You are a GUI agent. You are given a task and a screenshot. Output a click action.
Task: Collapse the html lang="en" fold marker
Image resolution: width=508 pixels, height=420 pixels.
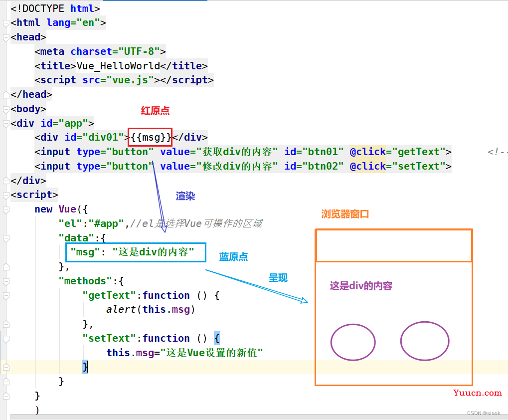5,23
